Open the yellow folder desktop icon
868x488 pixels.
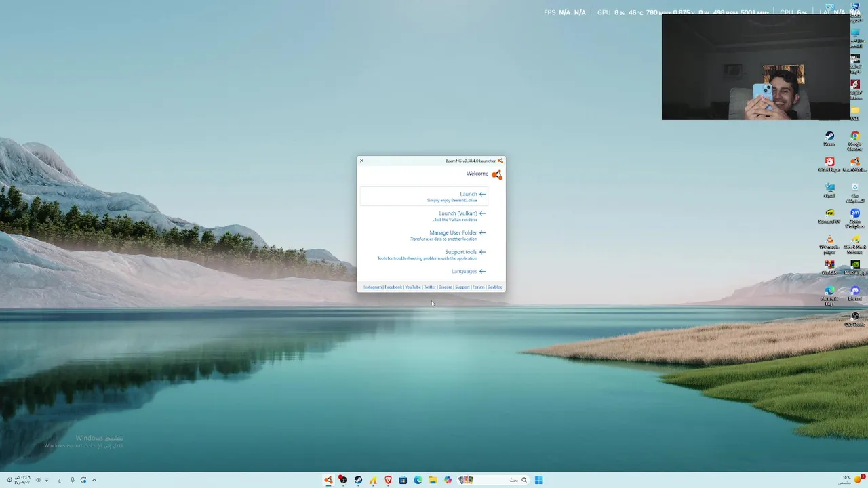pyautogui.click(x=855, y=113)
